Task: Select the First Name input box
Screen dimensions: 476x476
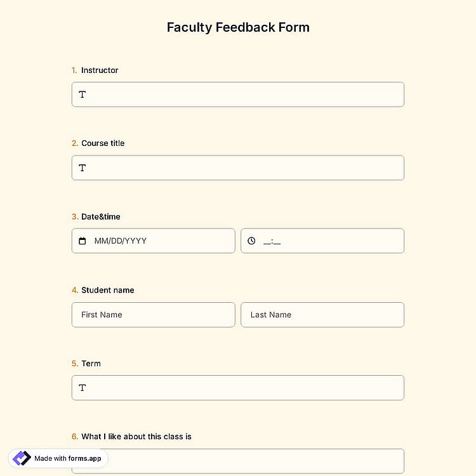Action: [154, 315]
